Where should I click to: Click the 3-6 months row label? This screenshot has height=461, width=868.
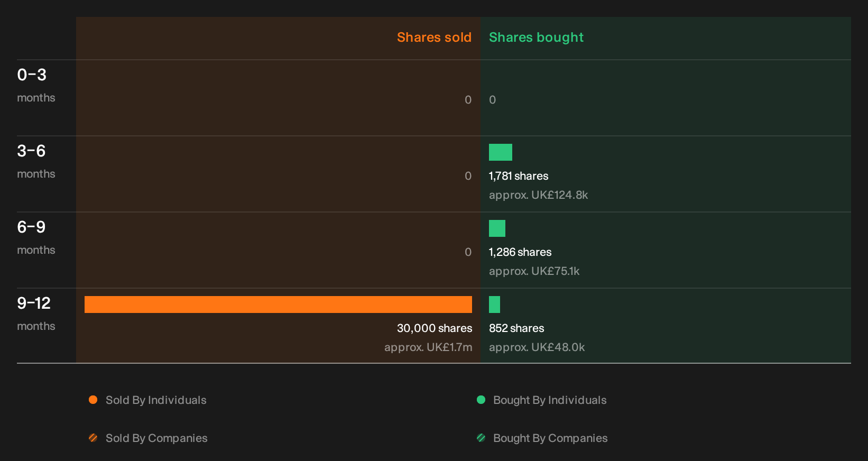tap(36, 161)
